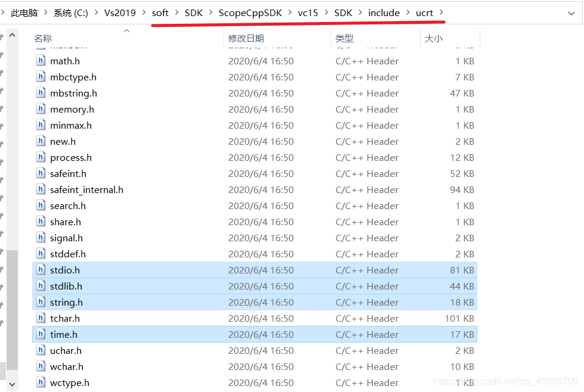This screenshot has height=392, width=584.
Task: Click the memory.h file icon
Action: [41, 108]
